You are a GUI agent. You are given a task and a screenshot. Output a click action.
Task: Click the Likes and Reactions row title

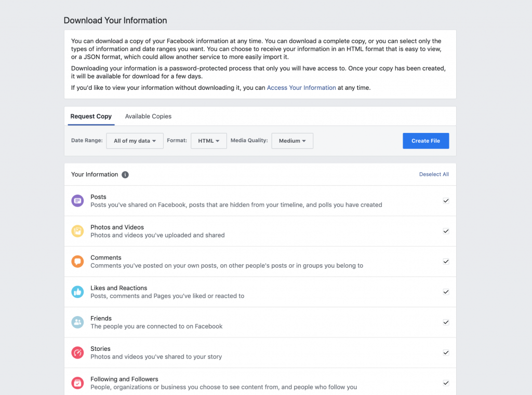point(119,288)
